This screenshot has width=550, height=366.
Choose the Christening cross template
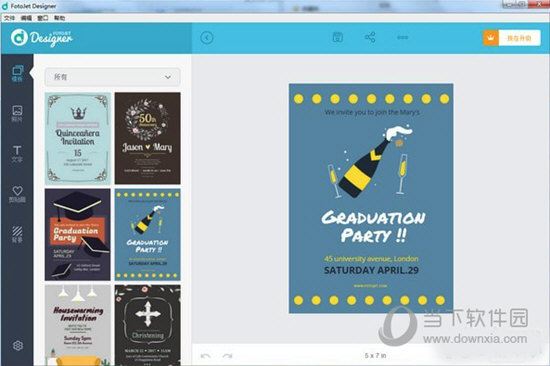148,325
